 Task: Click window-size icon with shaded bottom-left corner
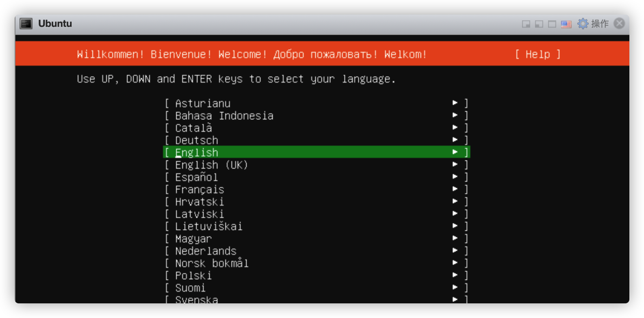[539, 24]
